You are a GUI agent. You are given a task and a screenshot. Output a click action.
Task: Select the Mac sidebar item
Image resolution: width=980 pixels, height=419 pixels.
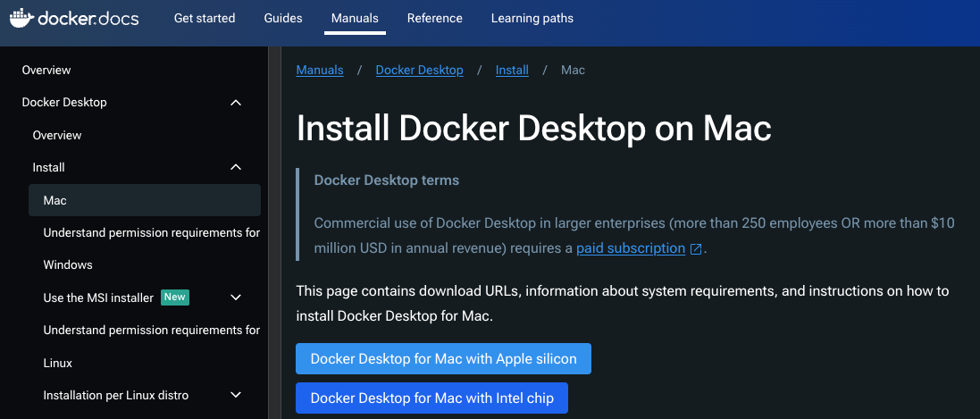[x=145, y=200]
